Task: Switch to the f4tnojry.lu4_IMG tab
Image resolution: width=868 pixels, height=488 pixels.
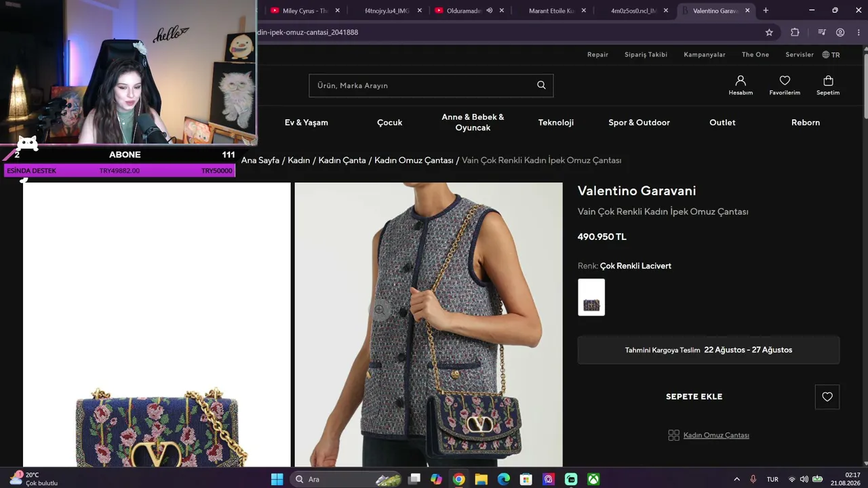Action: [387, 11]
